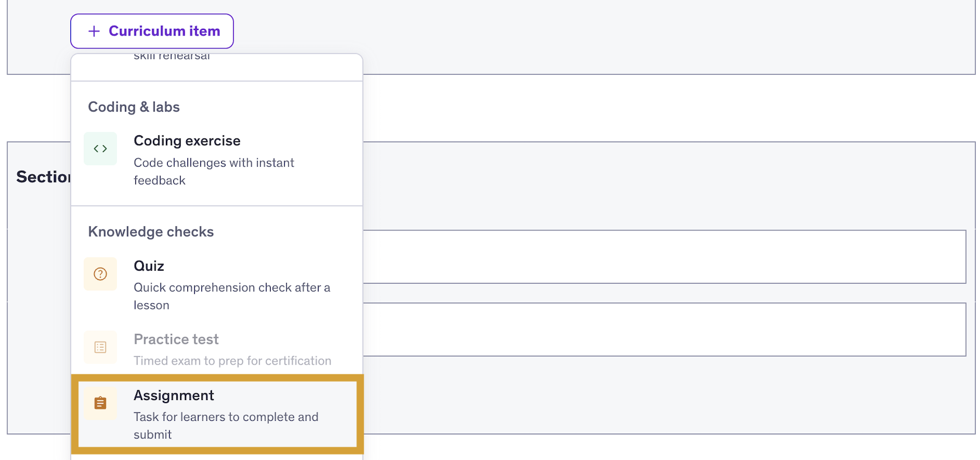Click the 'Knowledge checks' group header

[151, 232]
